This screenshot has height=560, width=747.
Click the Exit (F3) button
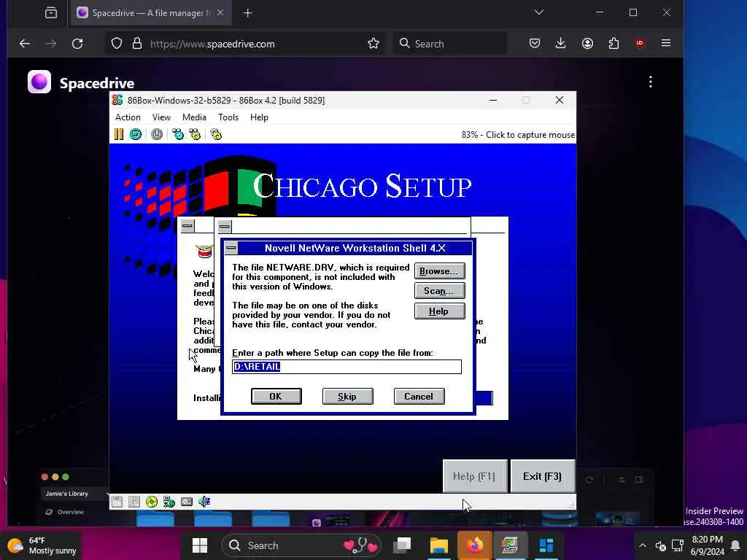pyautogui.click(x=542, y=476)
